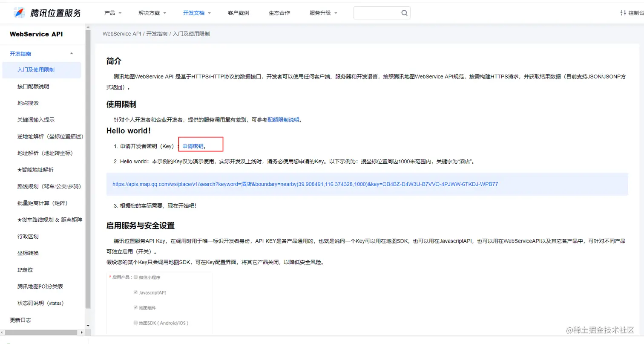
Task: Open 地点搜索 in sidebar
Action: (28, 103)
